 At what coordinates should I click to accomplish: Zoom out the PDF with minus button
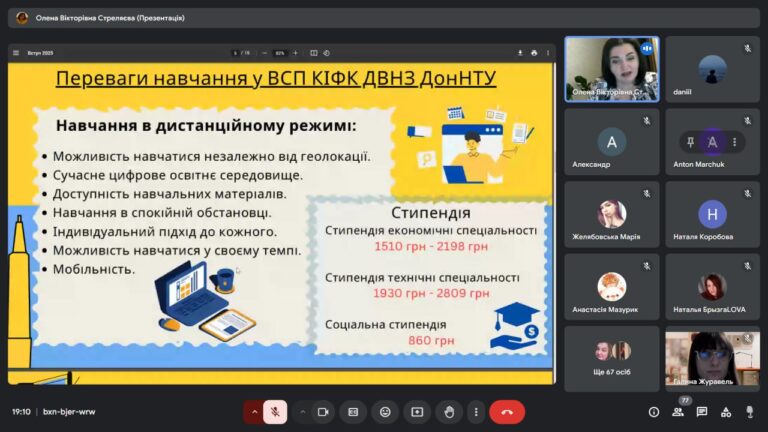click(264, 53)
